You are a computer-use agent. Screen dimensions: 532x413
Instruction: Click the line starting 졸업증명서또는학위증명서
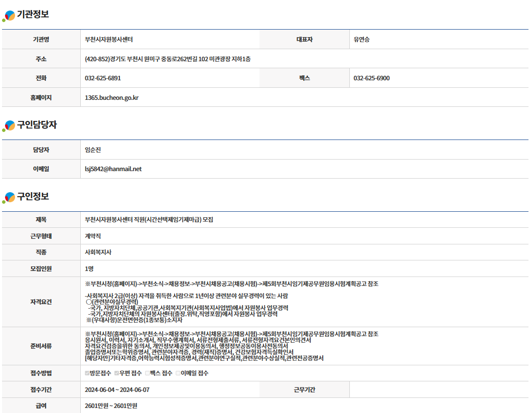click(x=189, y=352)
